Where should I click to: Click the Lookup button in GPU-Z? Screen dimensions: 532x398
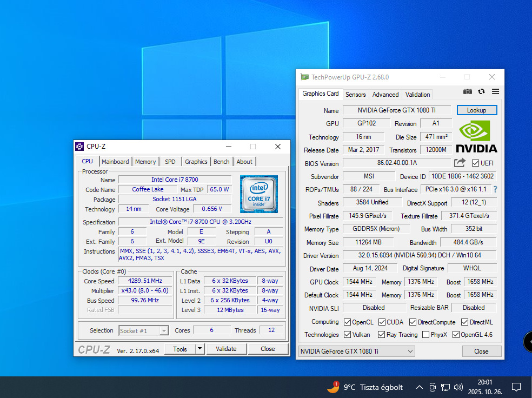pyautogui.click(x=476, y=110)
